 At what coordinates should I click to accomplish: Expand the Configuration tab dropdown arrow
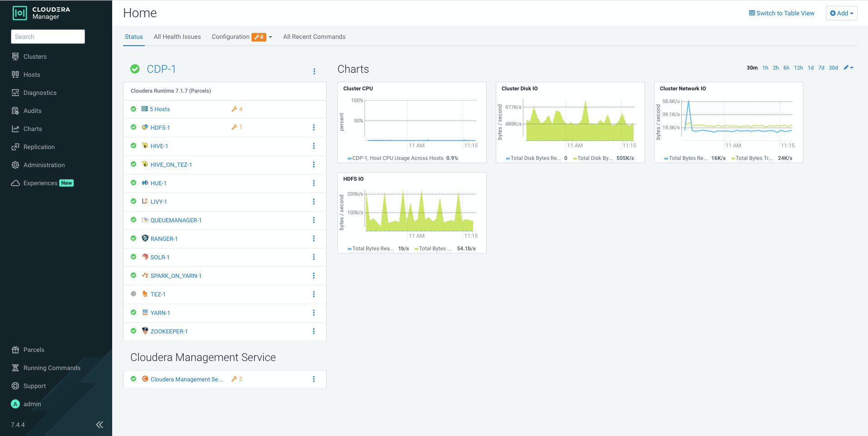[x=270, y=37]
